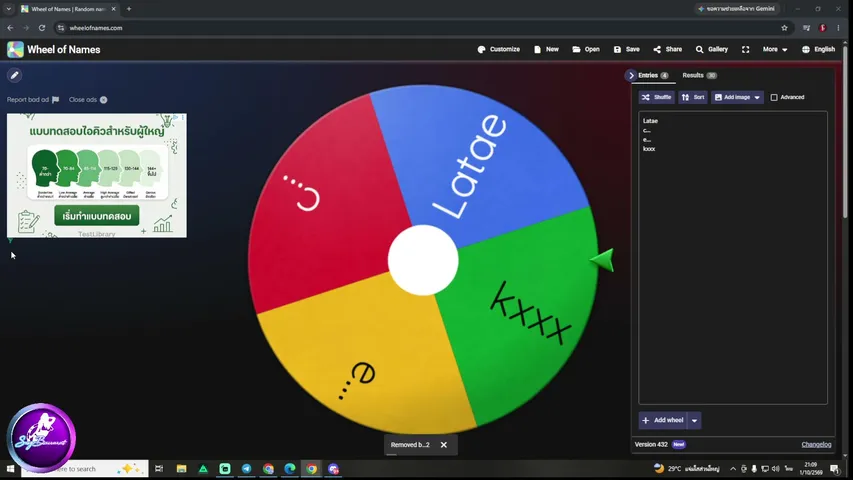
Task: Bookmark this page star icon
Action: pyautogui.click(x=784, y=28)
